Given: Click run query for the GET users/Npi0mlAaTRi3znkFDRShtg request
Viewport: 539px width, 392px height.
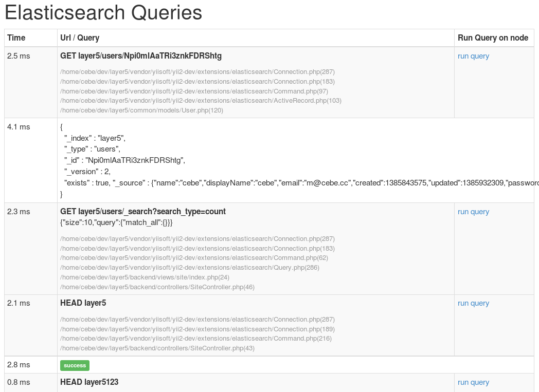Looking at the screenshot, I should coord(473,56).
